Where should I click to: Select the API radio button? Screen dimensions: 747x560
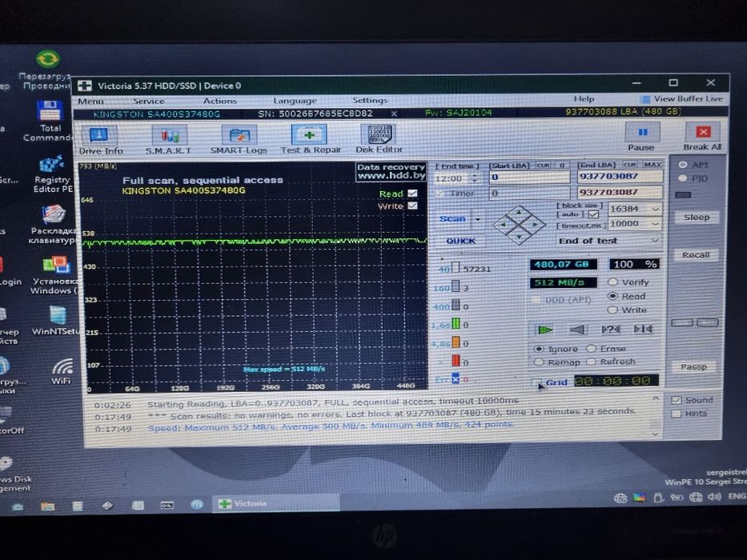tap(683, 165)
